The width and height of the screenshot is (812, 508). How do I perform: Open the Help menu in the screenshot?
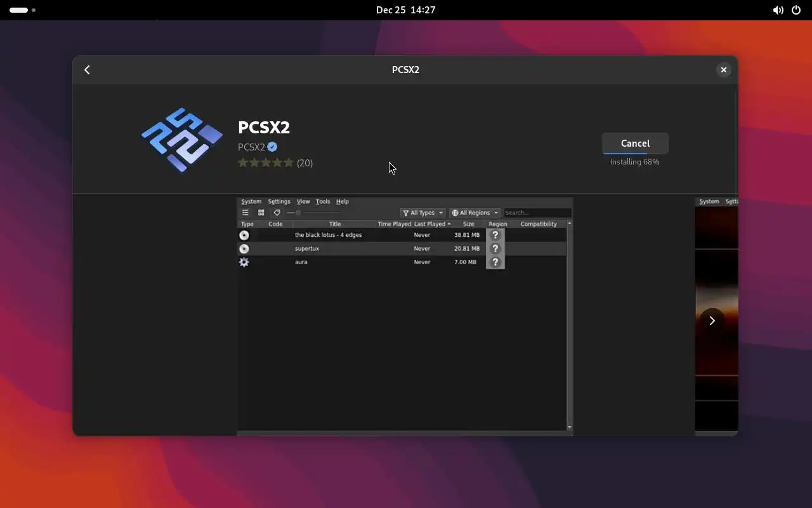tap(343, 201)
